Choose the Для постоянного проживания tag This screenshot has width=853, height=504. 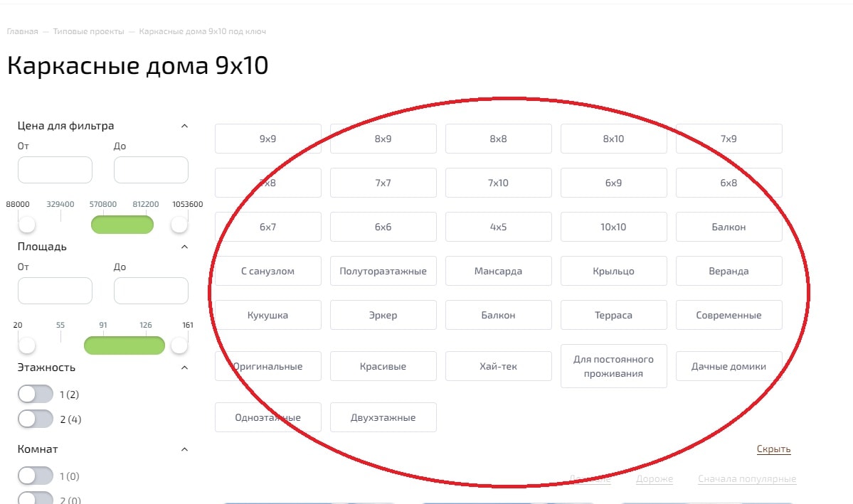click(613, 366)
